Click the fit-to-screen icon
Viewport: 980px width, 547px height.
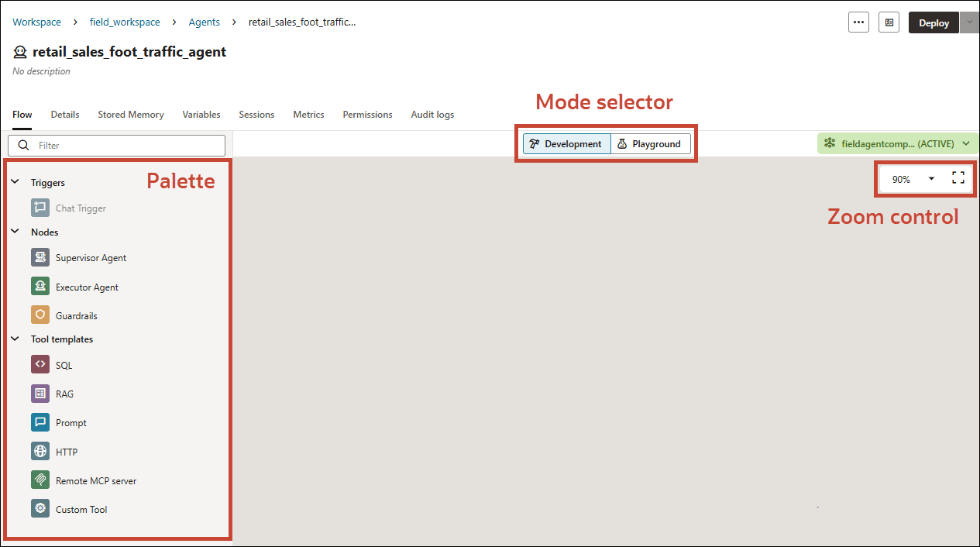point(958,178)
